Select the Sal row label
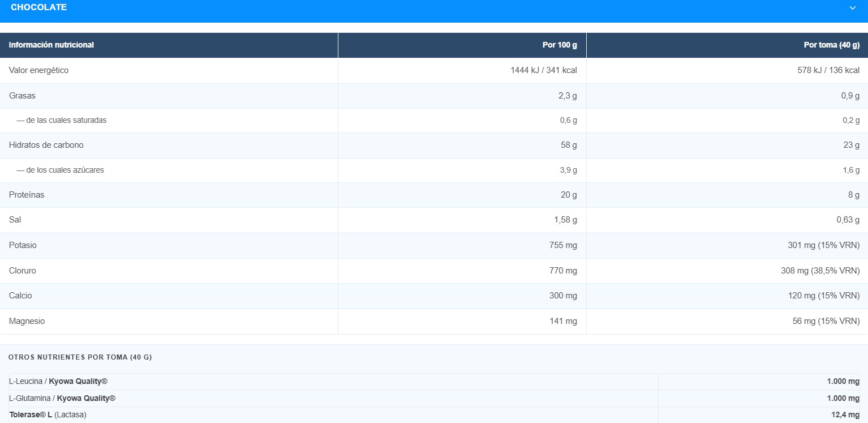 15,220
